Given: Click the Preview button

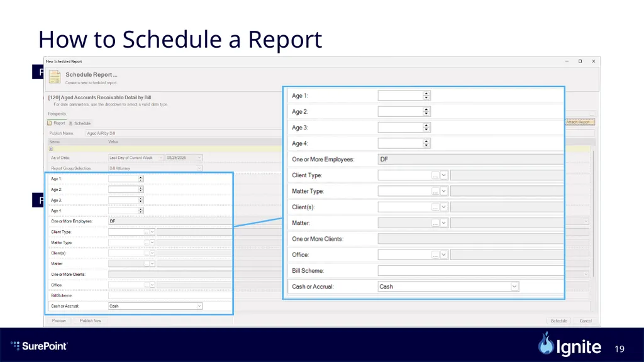Looking at the screenshot, I should coord(58,321).
